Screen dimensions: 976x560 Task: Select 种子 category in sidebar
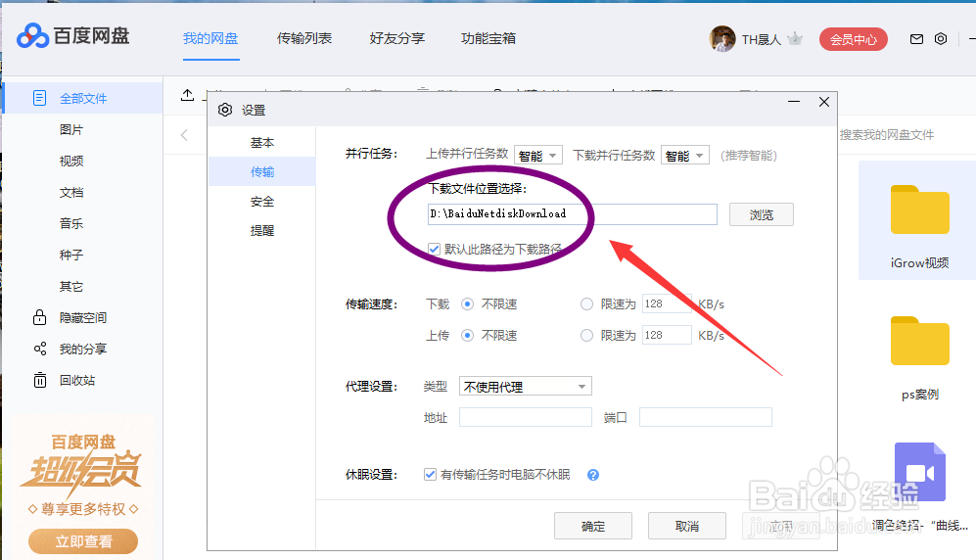coord(70,255)
